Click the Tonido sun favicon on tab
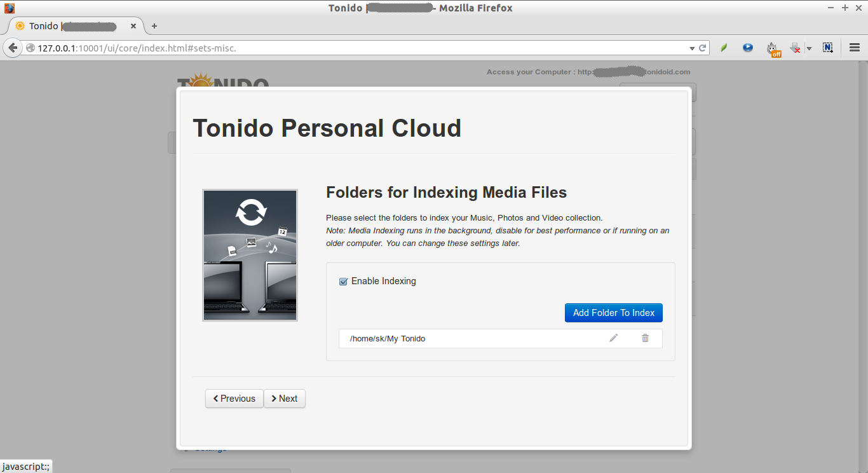Image resolution: width=868 pixels, height=473 pixels. click(20, 26)
